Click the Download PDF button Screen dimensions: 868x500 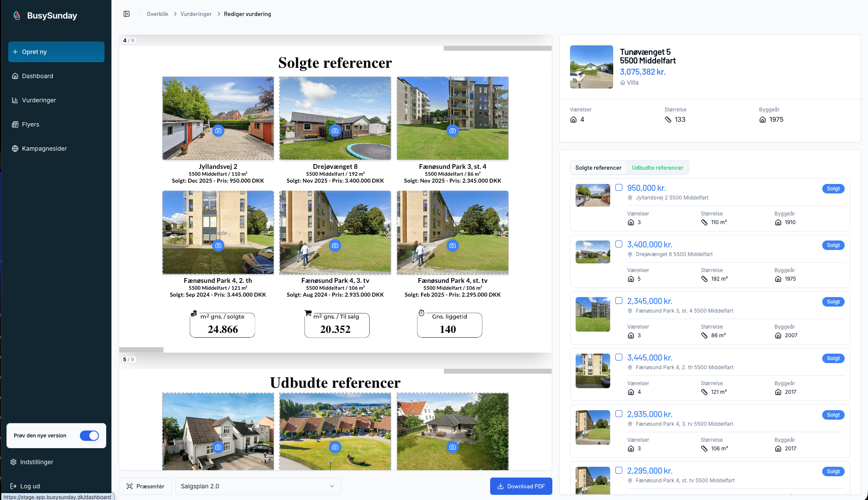point(521,486)
